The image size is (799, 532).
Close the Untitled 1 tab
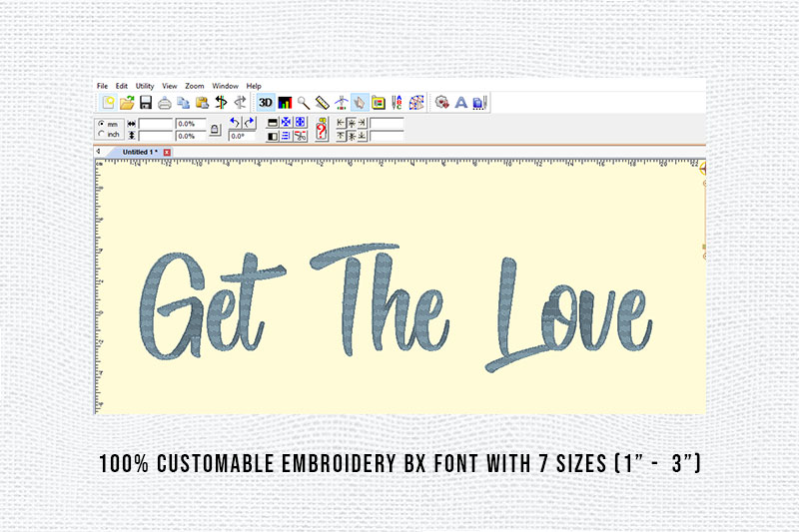(167, 153)
